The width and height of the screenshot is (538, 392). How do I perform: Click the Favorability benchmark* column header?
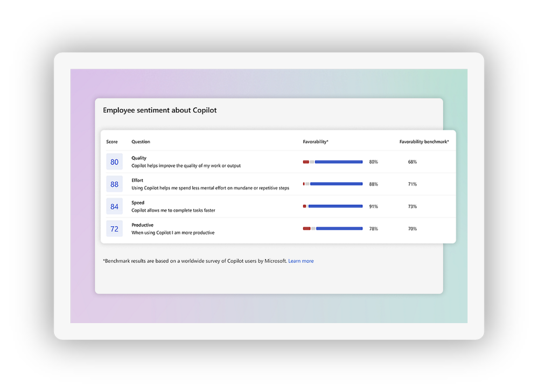point(424,142)
